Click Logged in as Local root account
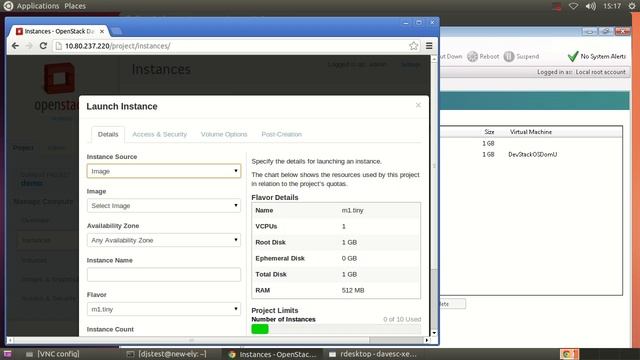The image size is (640, 360). pos(581,72)
